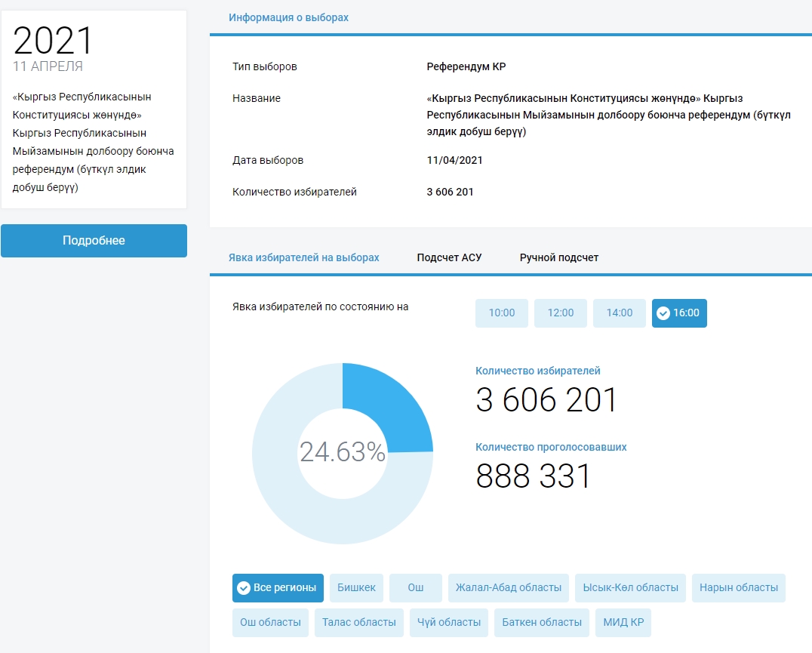The image size is (812, 653).
Task: Switch to the Ручной подсчет tab
Action: click(x=558, y=257)
